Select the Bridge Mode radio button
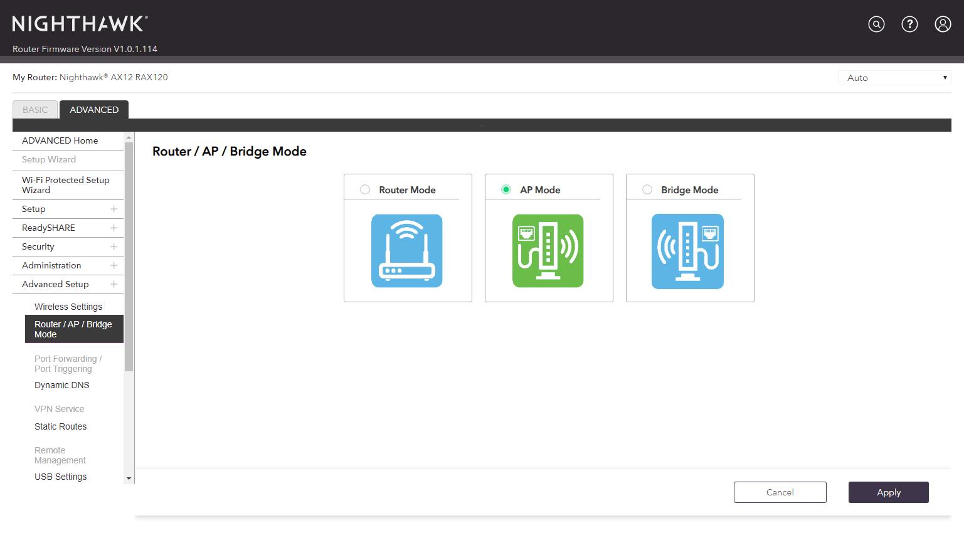 tap(647, 189)
